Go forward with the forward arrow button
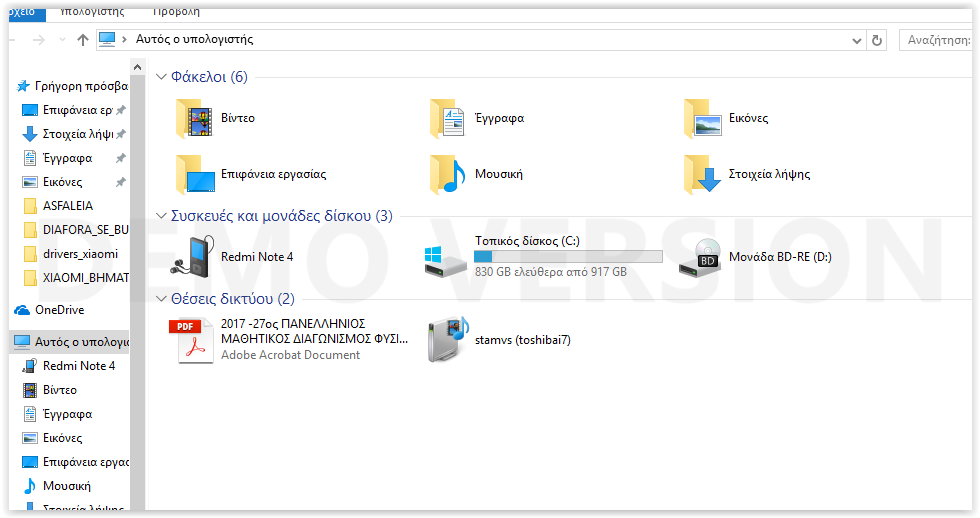Viewport: 980px width, 518px height. click(39, 40)
